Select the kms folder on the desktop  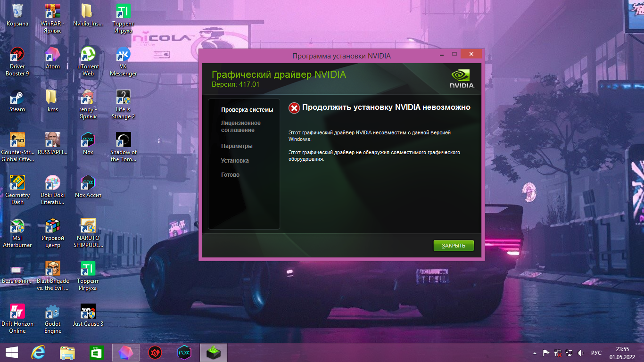pyautogui.click(x=53, y=101)
